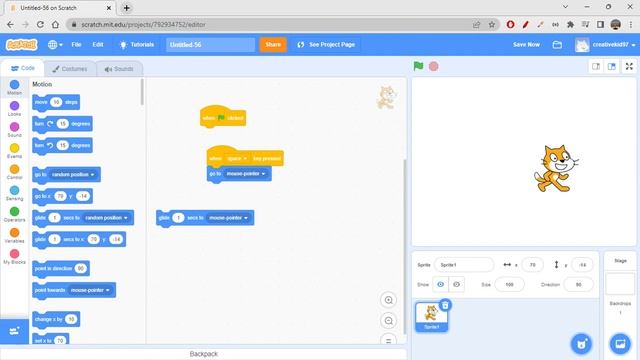
Task: Select the Stage backdrop thumbnail
Action: tap(620, 284)
